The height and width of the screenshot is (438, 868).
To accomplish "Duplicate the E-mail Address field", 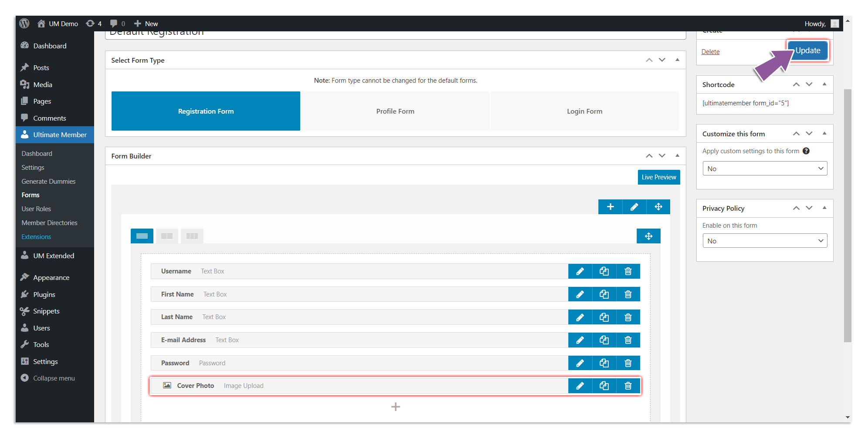I will click(604, 340).
